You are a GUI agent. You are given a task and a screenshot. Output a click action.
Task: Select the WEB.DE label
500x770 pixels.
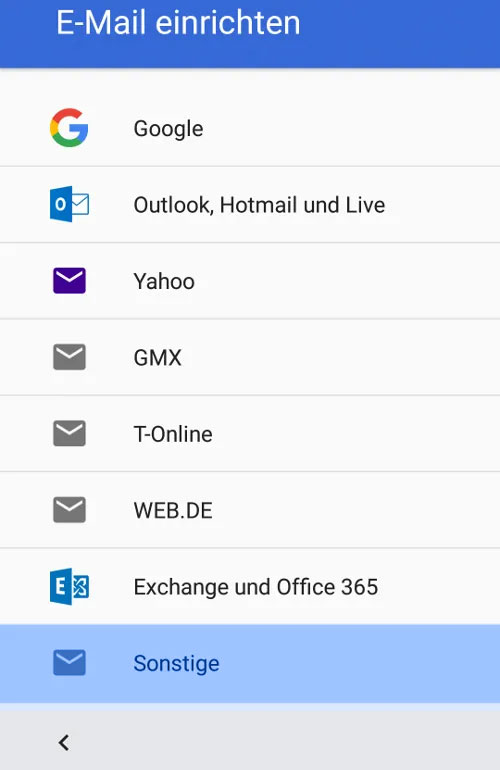click(173, 511)
